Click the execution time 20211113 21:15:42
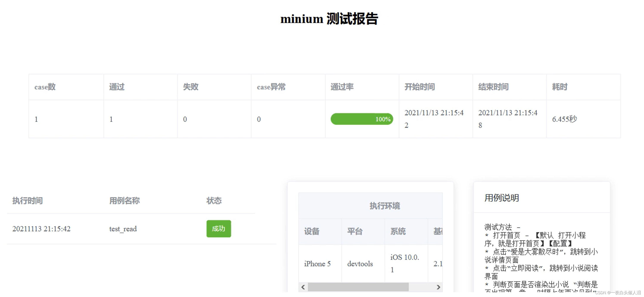This screenshot has height=297, width=644. pyautogui.click(x=42, y=229)
